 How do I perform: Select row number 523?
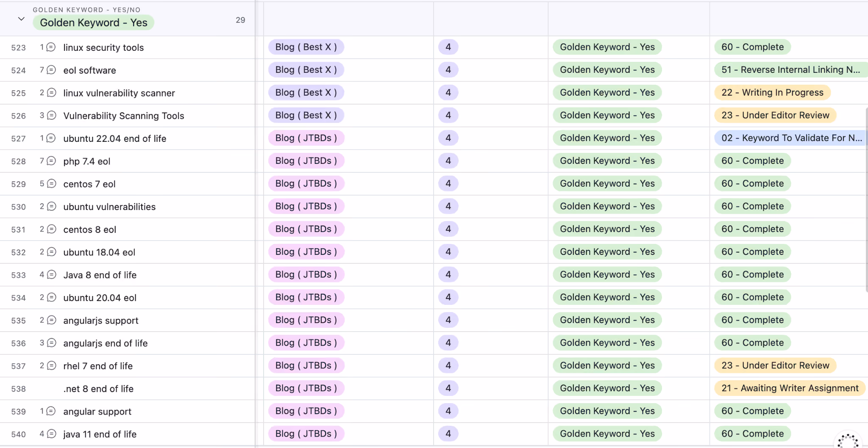18,48
